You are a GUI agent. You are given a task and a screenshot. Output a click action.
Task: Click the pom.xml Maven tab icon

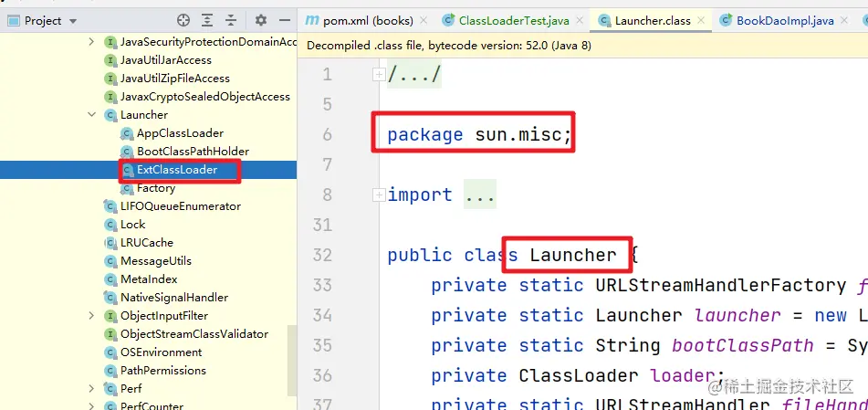pyautogui.click(x=312, y=21)
